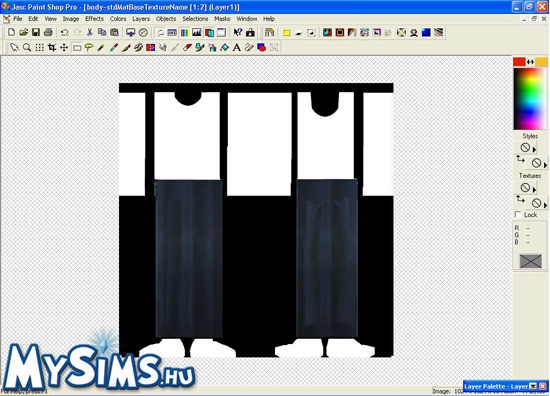
Task: Swap foreground and background colors arrow
Action: point(530,62)
